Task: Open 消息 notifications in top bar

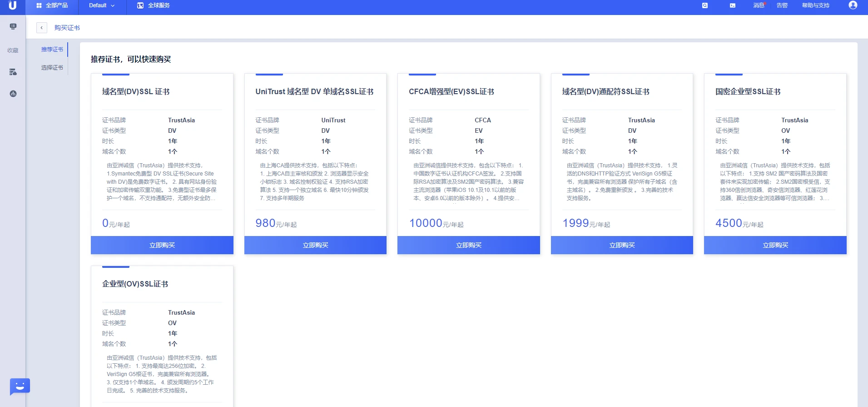Action: 759,5
